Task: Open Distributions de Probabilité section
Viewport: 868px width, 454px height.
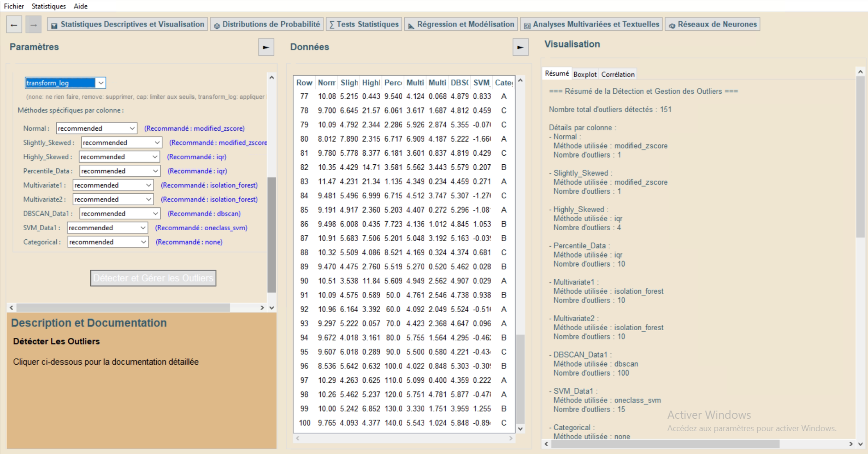Action: [267, 24]
